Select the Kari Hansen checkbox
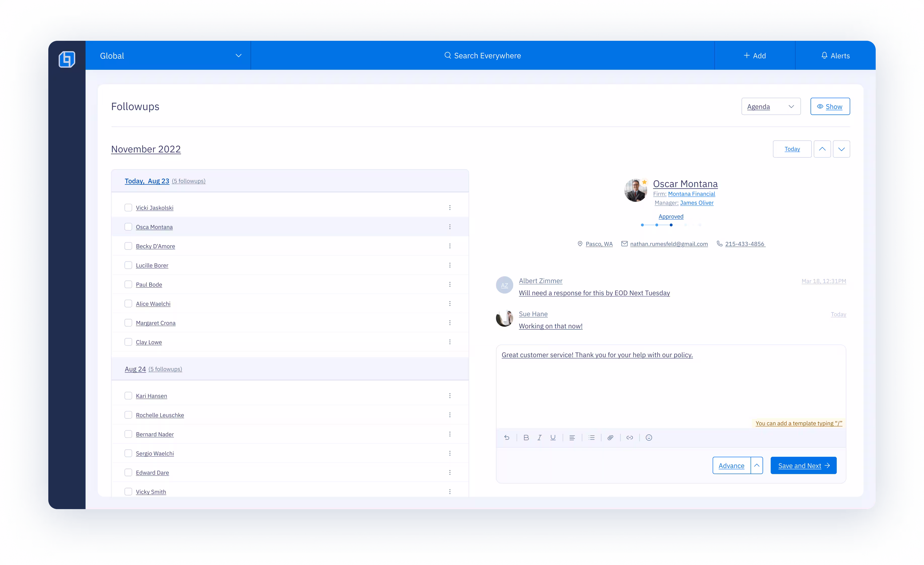This screenshot has width=924, height=565. point(128,396)
